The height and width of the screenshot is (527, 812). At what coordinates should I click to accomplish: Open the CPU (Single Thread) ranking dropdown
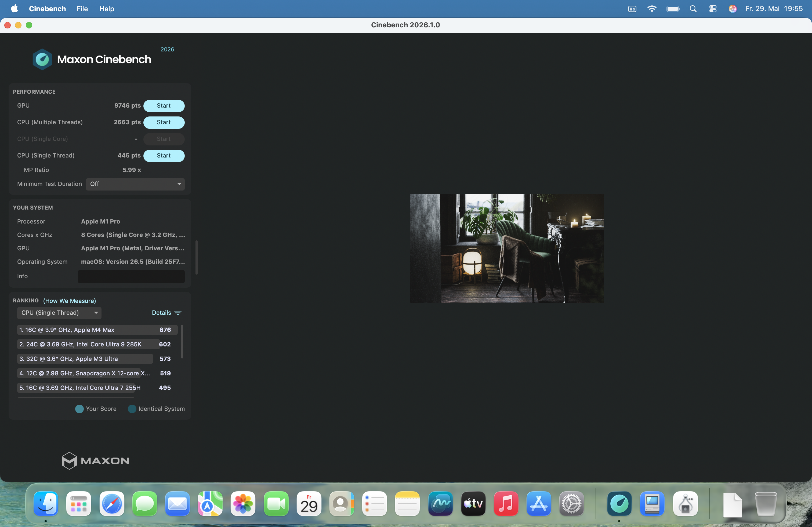pos(59,313)
